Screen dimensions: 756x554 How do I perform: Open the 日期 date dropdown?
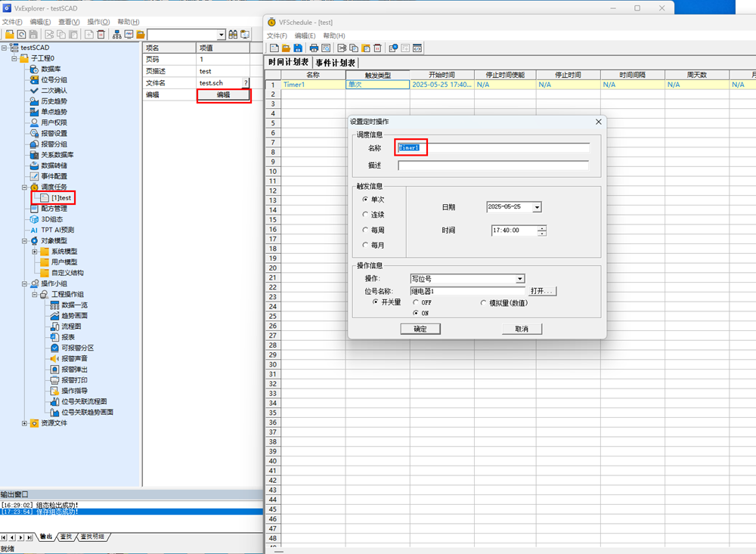tap(537, 207)
